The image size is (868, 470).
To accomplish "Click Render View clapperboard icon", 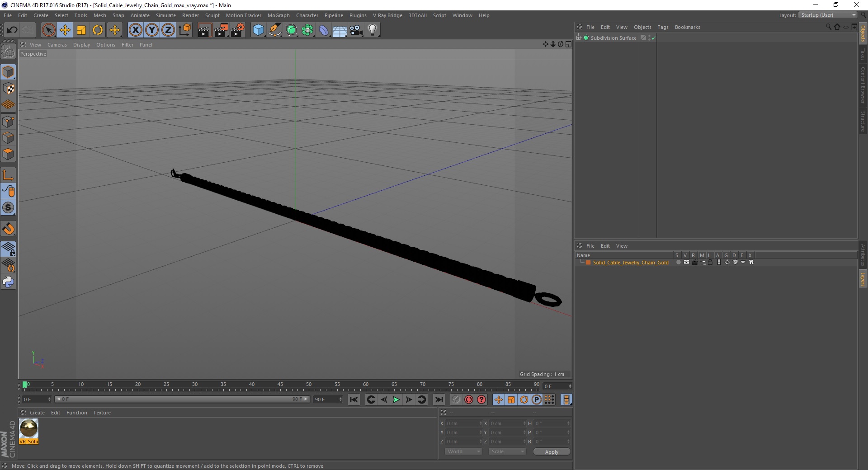I will [x=204, y=30].
